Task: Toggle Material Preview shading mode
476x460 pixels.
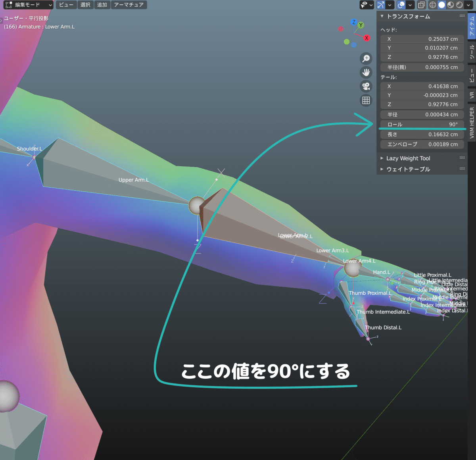Action: pos(451,5)
